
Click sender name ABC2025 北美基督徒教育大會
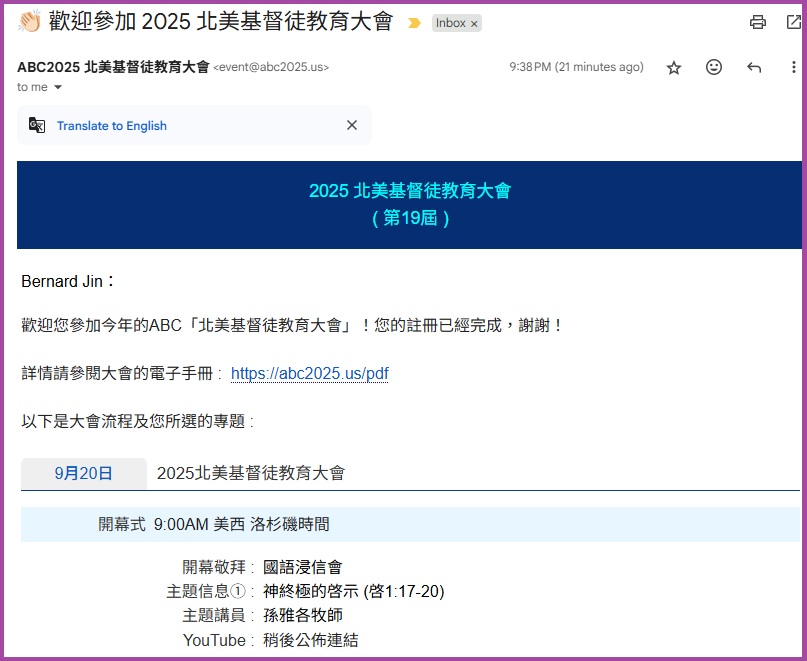coord(113,67)
